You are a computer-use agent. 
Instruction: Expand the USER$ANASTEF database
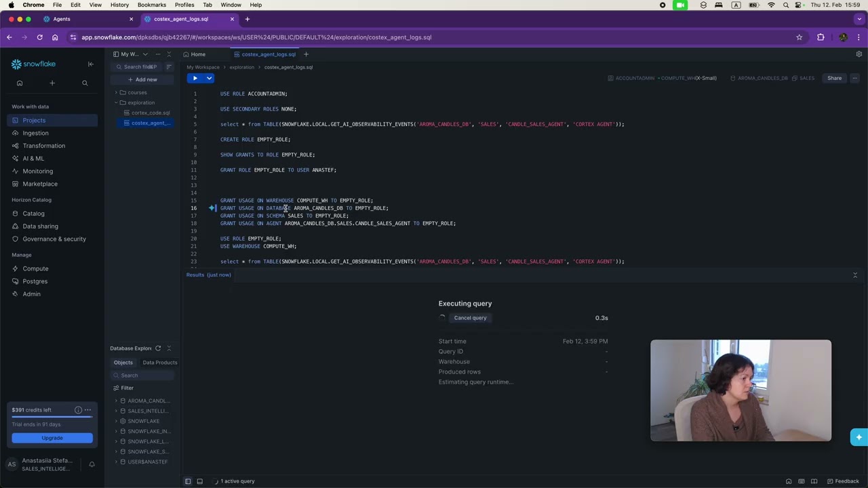click(x=116, y=462)
